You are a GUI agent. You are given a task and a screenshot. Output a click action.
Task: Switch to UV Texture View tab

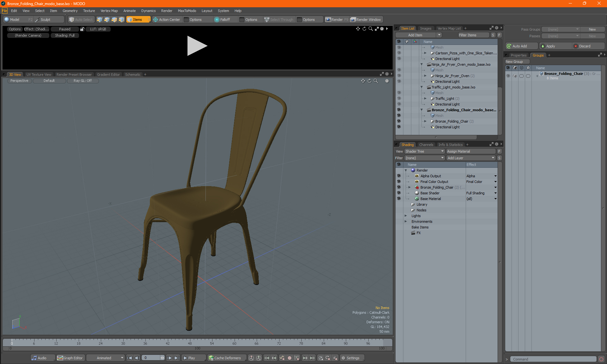[39, 75]
